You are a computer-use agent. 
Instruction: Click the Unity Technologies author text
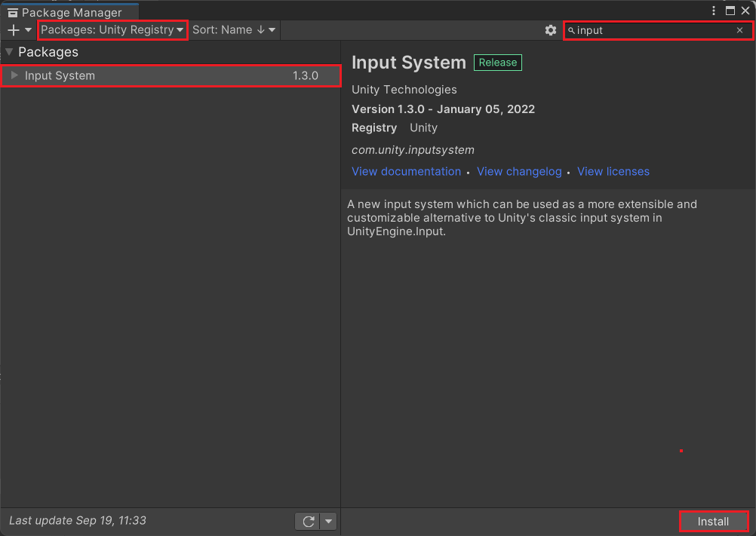tap(404, 90)
